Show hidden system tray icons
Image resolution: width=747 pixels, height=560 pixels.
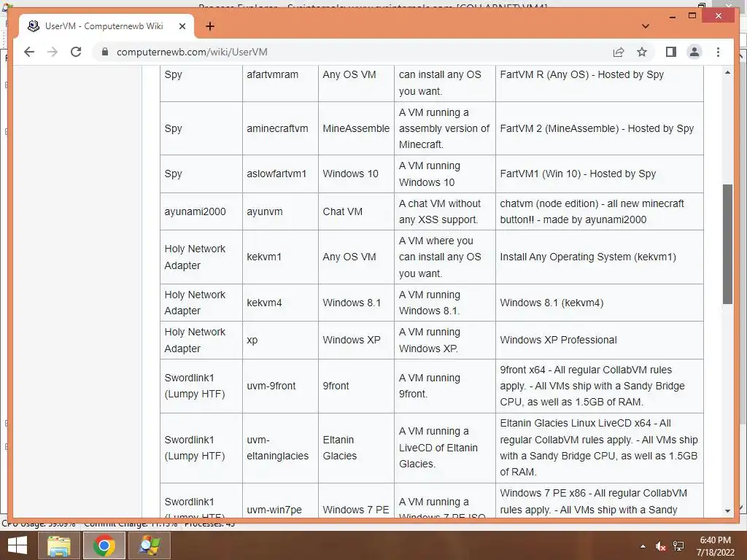(643, 546)
